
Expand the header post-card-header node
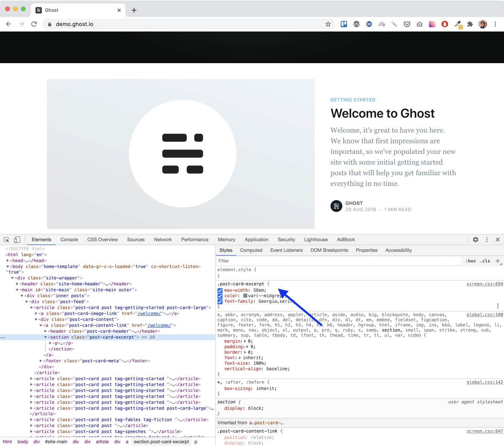(46, 331)
